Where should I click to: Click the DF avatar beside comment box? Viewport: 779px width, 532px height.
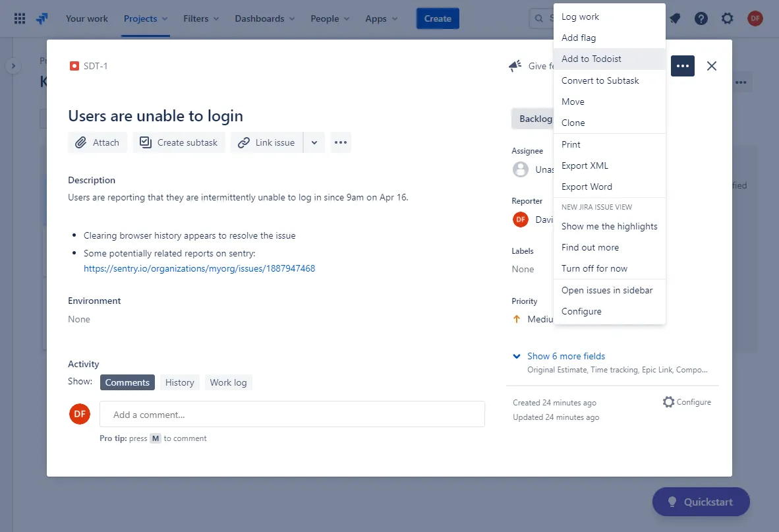point(80,414)
